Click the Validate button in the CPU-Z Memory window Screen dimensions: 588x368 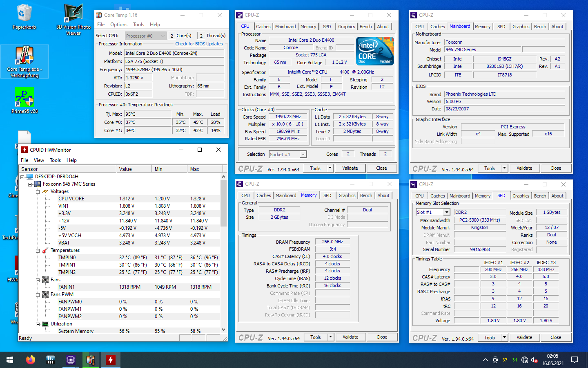350,337
